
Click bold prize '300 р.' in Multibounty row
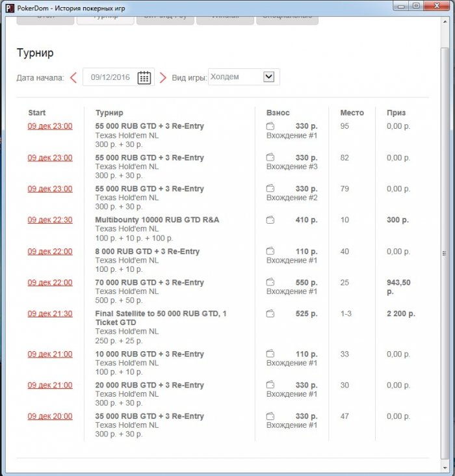398,220
